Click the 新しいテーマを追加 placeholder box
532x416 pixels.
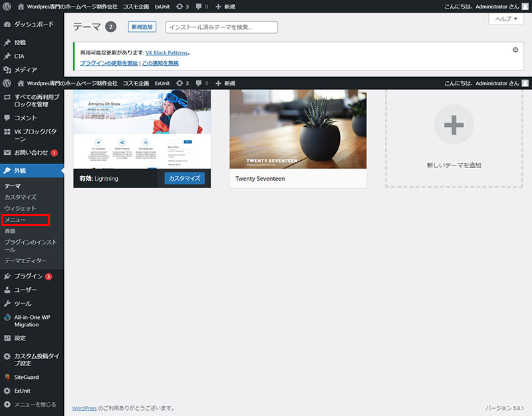454,138
